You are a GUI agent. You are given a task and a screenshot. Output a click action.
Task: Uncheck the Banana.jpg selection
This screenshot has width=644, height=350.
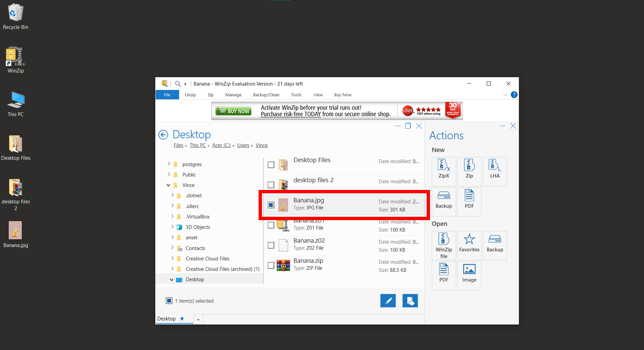(271, 205)
